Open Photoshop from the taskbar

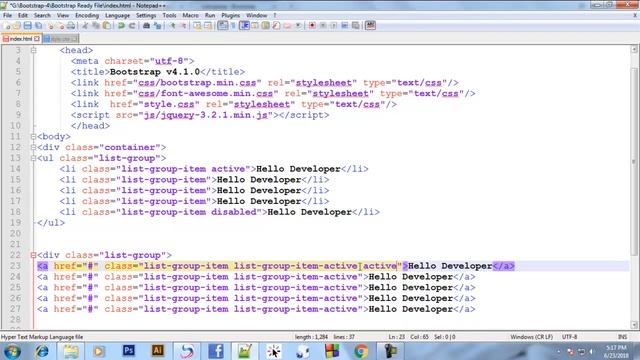click(129, 351)
